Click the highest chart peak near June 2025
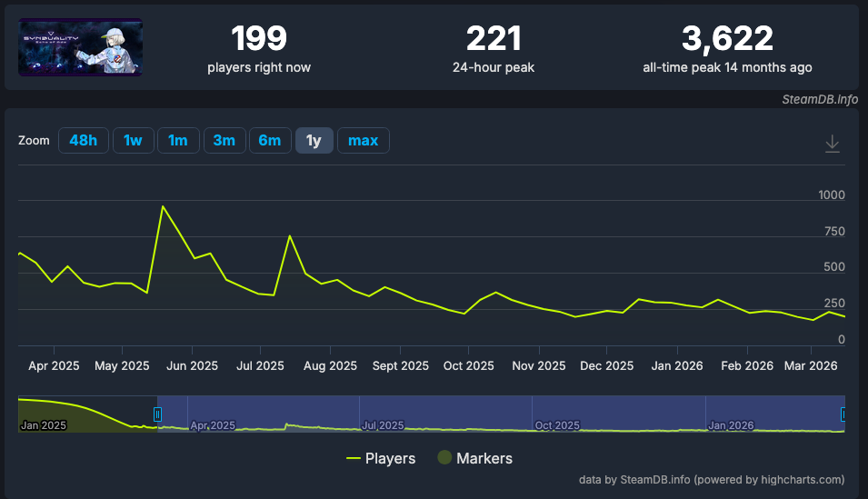The height and width of the screenshot is (499, 868). pos(163,206)
